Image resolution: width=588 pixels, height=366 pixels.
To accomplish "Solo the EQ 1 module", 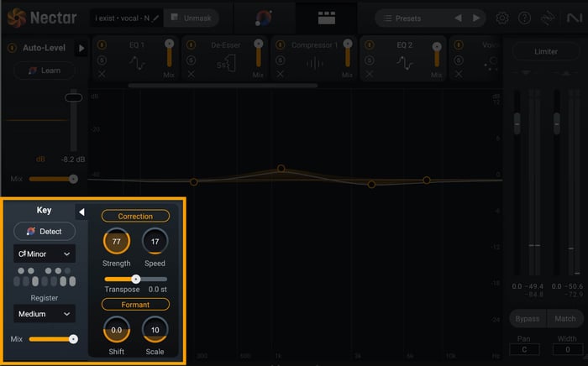I will [102, 60].
